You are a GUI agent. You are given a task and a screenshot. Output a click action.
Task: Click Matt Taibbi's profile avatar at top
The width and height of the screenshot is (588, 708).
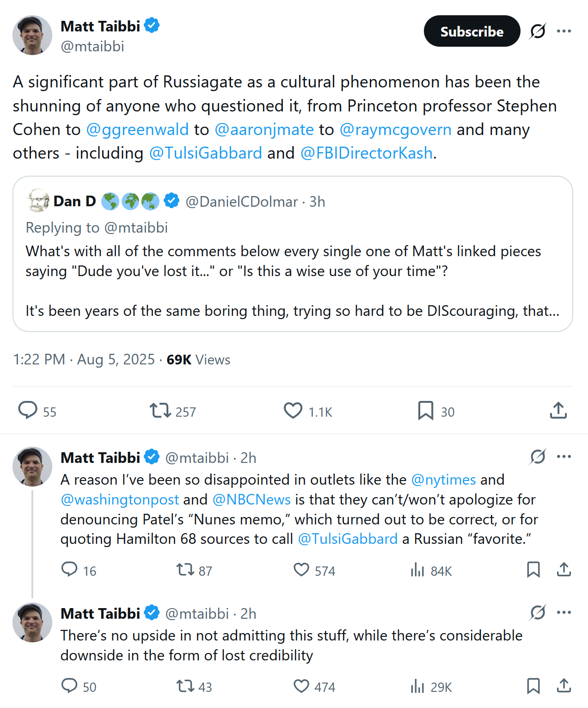(x=32, y=35)
